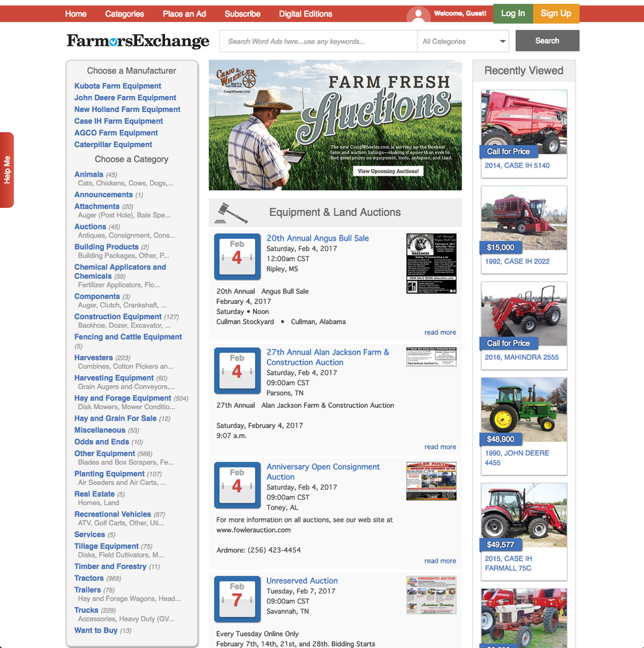
Task: Open the Anniversary Consignment Auction flyer thumbnail
Action: click(x=431, y=481)
